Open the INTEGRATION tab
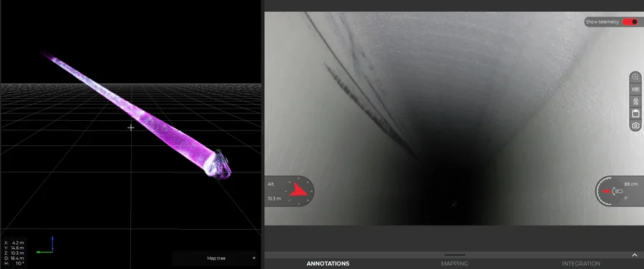Image resolution: width=644 pixels, height=269 pixels. [581, 264]
